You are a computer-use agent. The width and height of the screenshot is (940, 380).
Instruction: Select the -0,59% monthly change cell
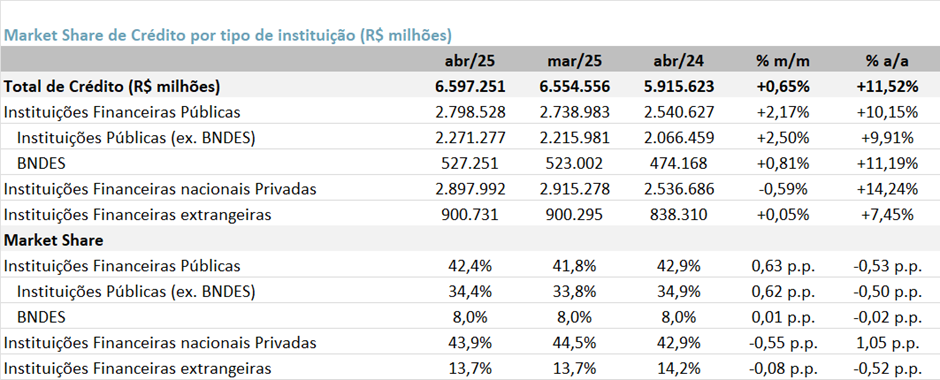pos(784,189)
